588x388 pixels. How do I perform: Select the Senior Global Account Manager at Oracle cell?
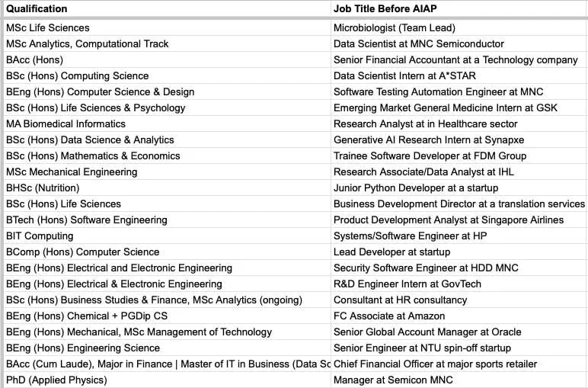[459, 332]
